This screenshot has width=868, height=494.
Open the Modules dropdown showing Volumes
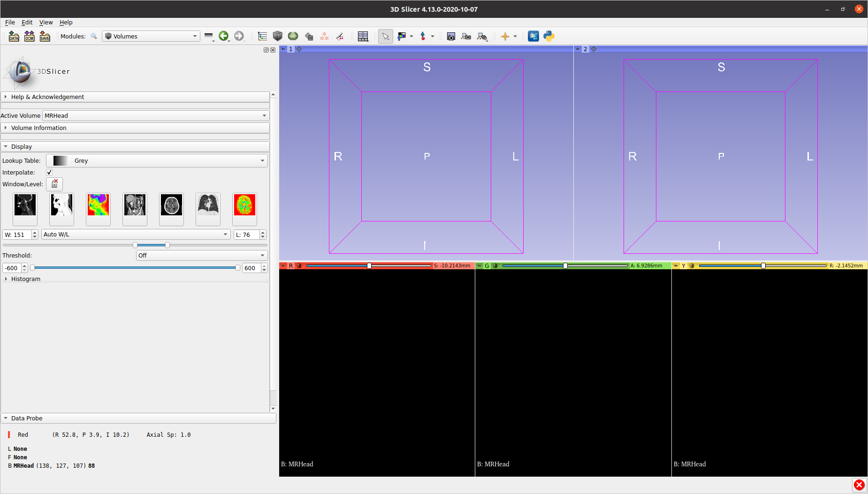[150, 36]
